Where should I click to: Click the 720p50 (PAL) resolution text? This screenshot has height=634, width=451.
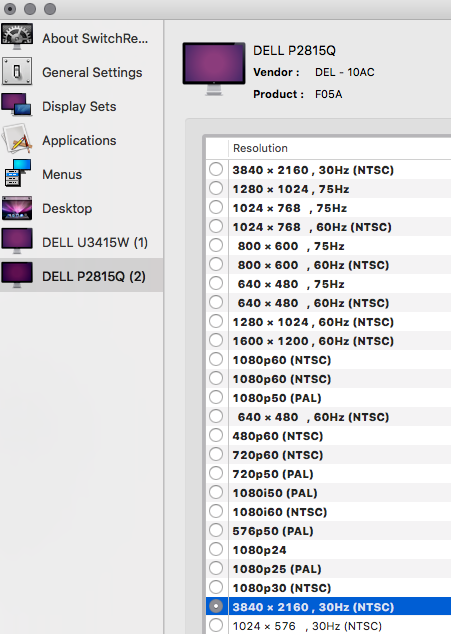[x=273, y=474]
